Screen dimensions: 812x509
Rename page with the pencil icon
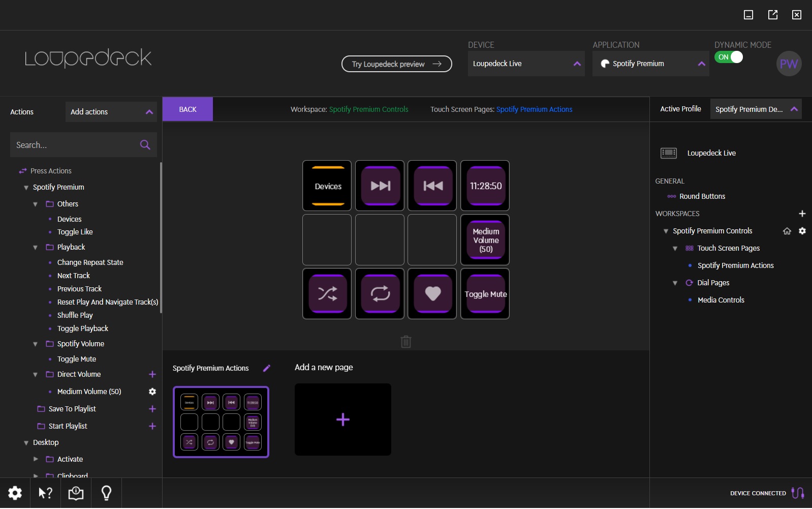tap(266, 368)
